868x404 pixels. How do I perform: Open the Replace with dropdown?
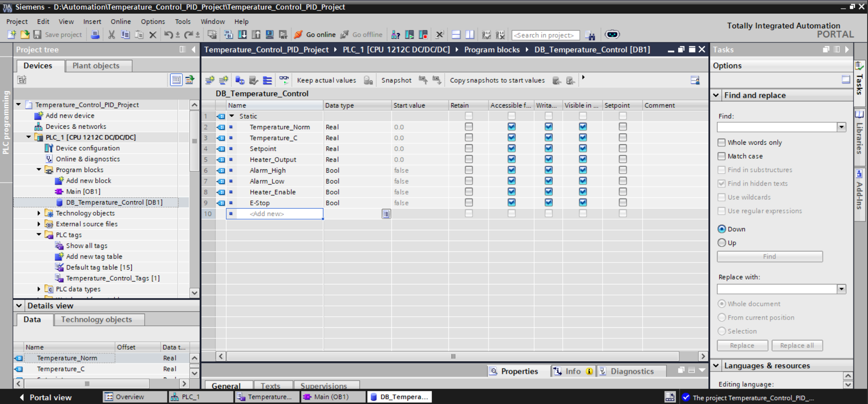click(x=842, y=289)
